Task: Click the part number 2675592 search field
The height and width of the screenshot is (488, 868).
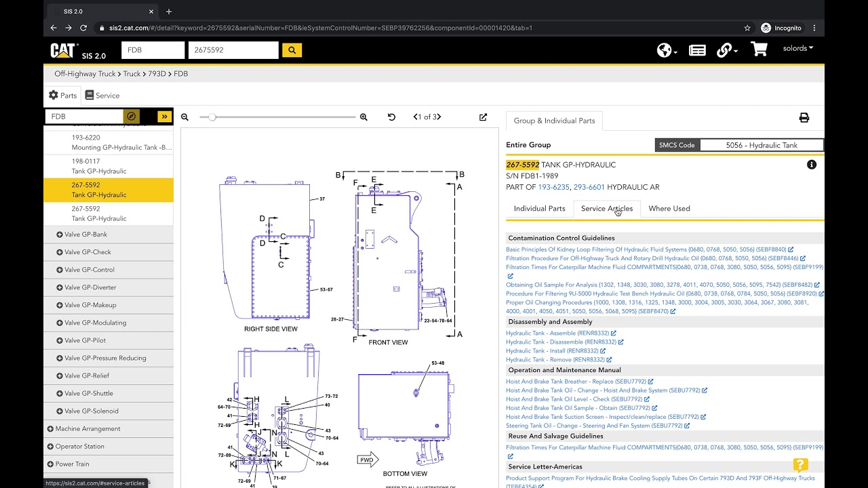Action: (x=233, y=50)
